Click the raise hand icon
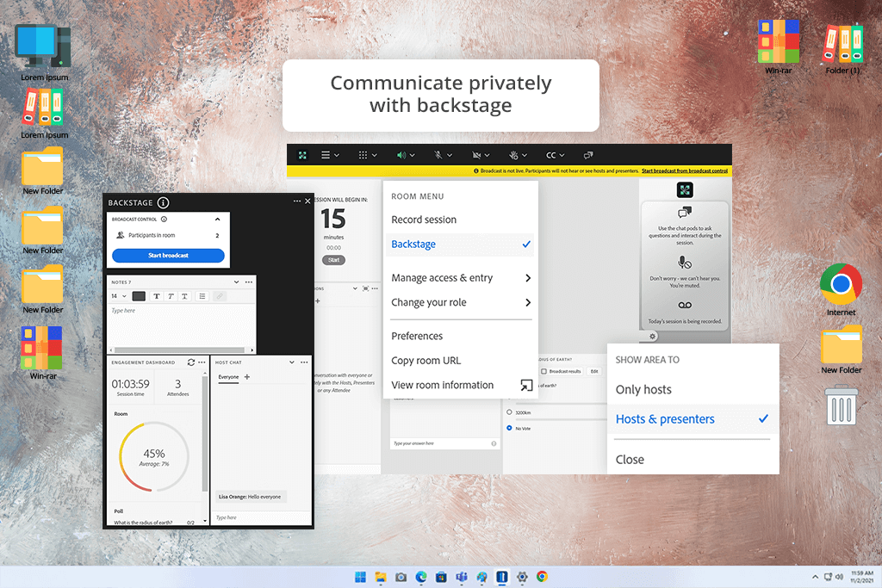882x588 pixels. pos(512,156)
